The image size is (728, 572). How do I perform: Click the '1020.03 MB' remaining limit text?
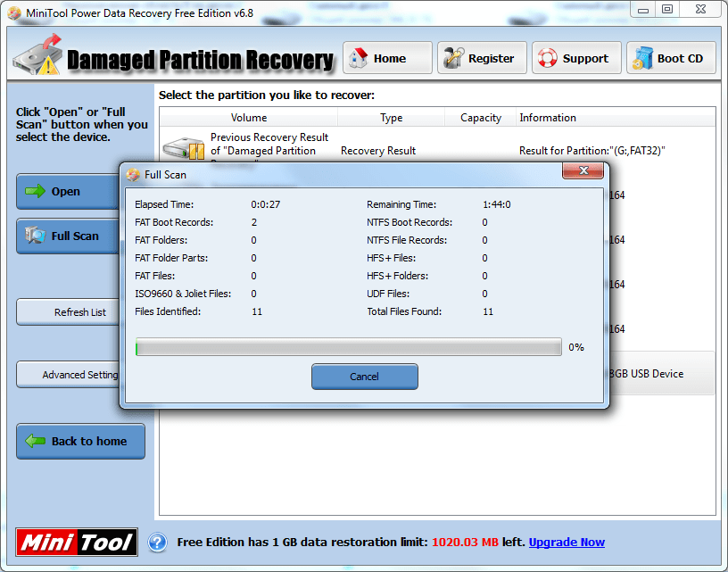pyautogui.click(x=465, y=542)
